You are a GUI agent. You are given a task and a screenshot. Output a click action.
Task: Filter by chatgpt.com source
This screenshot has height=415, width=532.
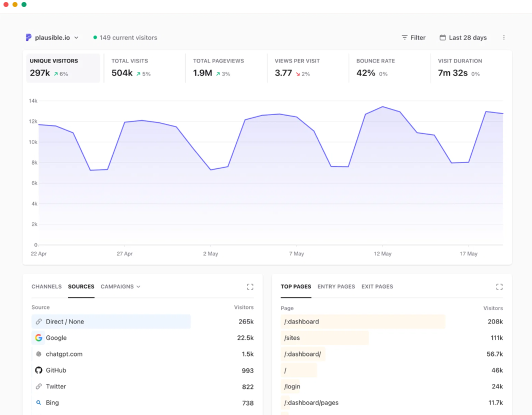pyautogui.click(x=64, y=354)
